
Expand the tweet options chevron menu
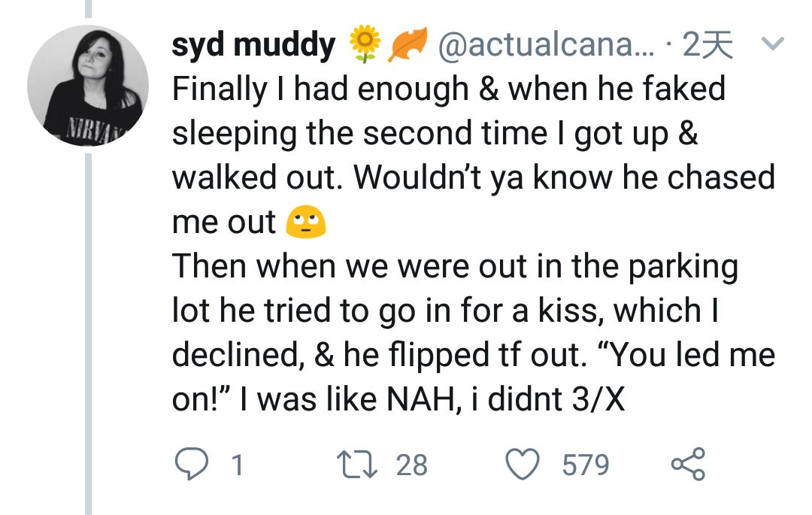[774, 44]
